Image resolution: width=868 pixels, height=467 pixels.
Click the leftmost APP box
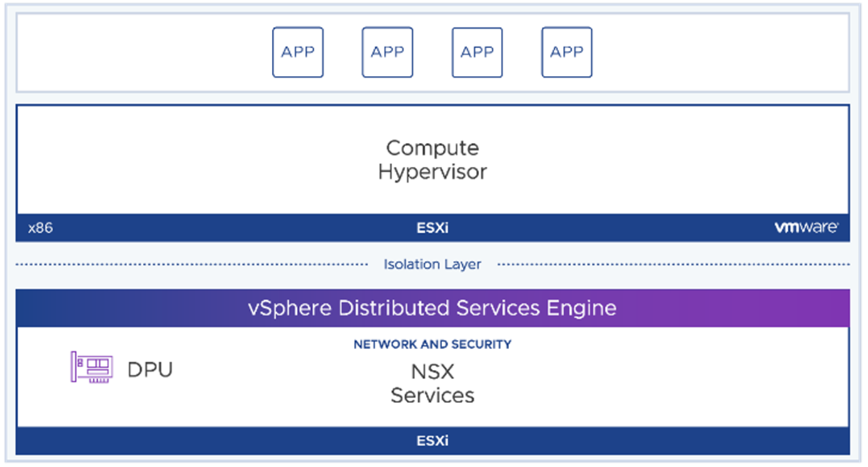tap(297, 52)
